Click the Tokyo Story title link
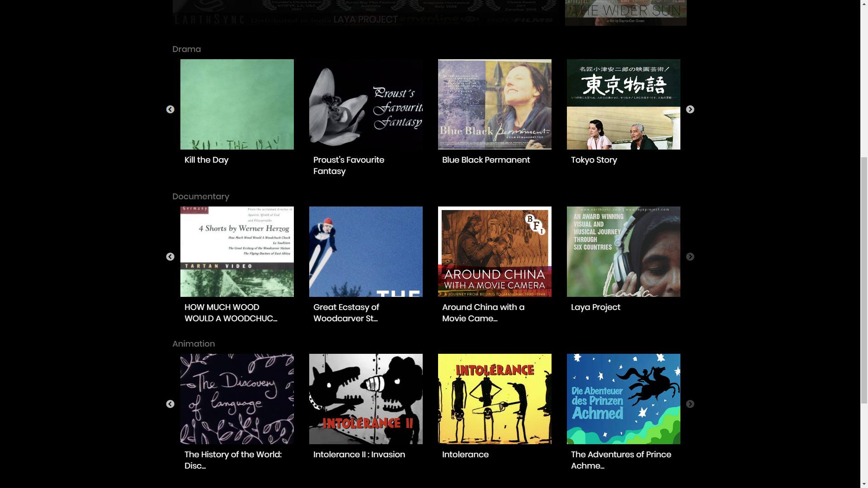The image size is (868, 488). pos(594,160)
